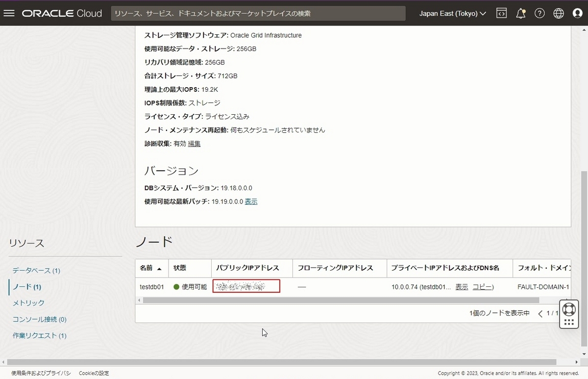Image resolution: width=588 pixels, height=379 pixels.
Task: Open the Oracle support chat widget
Action: coord(568,309)
